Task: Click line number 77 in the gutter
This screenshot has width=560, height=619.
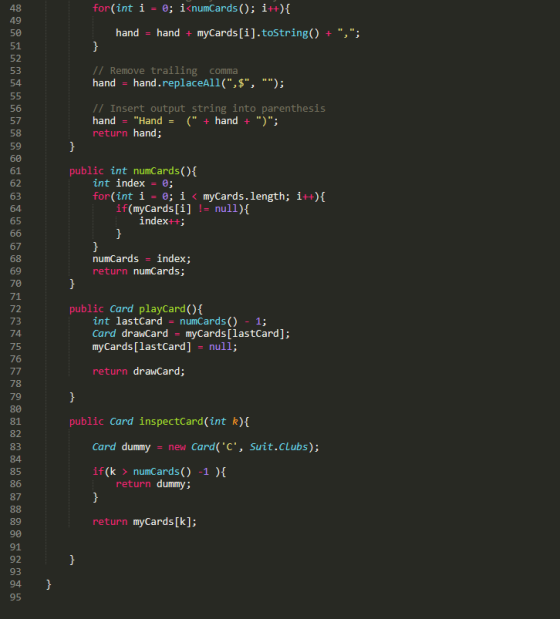Action: [x=15, y=371]
